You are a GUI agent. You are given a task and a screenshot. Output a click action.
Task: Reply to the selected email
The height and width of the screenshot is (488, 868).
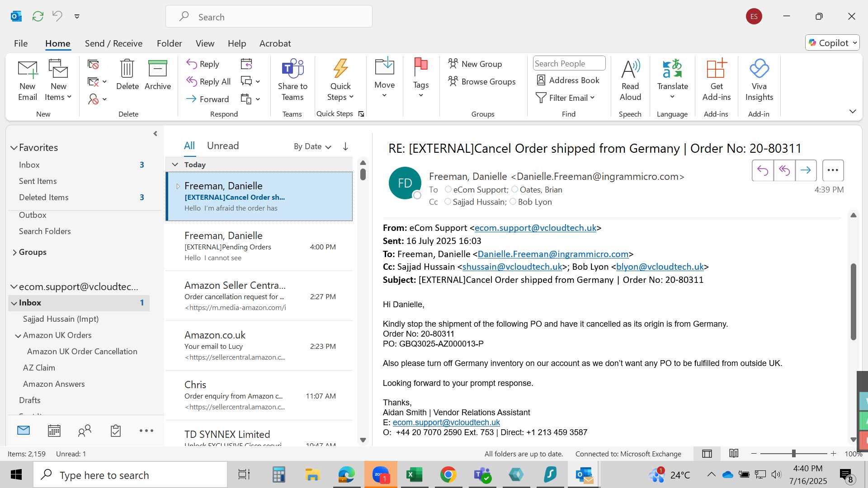pos(203,64)
